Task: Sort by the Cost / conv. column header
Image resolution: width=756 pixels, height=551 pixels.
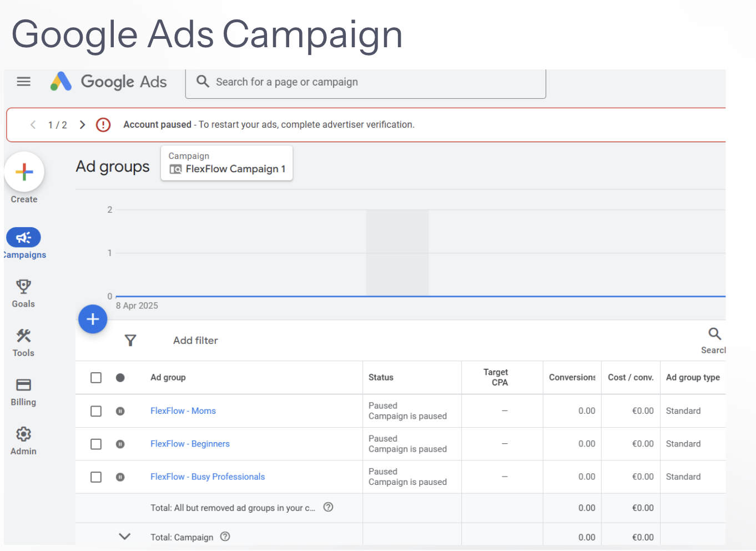Action: point(631,378)
